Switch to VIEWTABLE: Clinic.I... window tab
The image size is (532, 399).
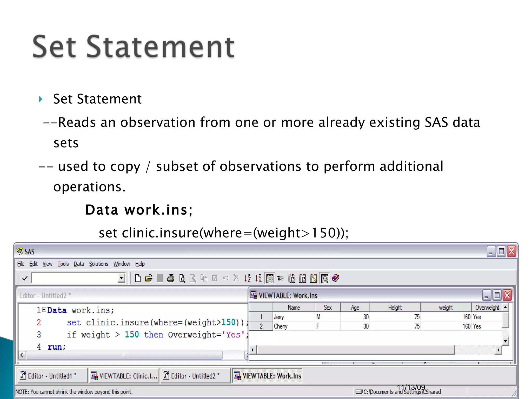click(x=124, y=376)
